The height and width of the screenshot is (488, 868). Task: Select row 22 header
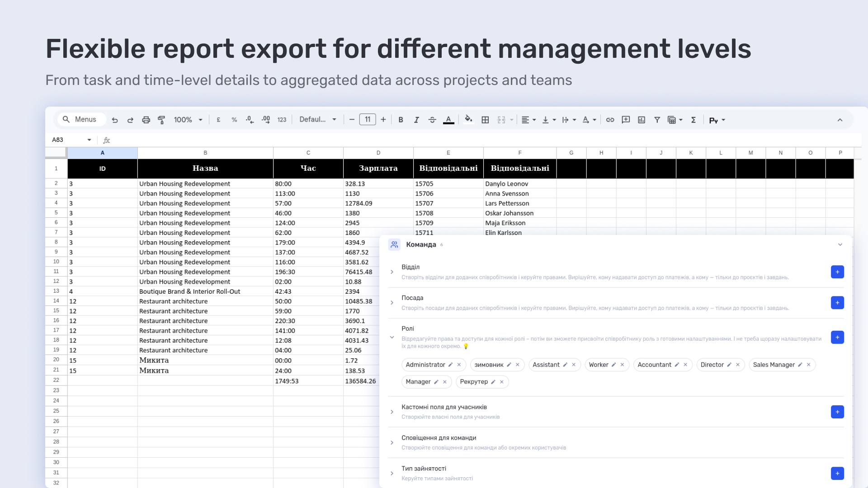(x=56, y=380)
